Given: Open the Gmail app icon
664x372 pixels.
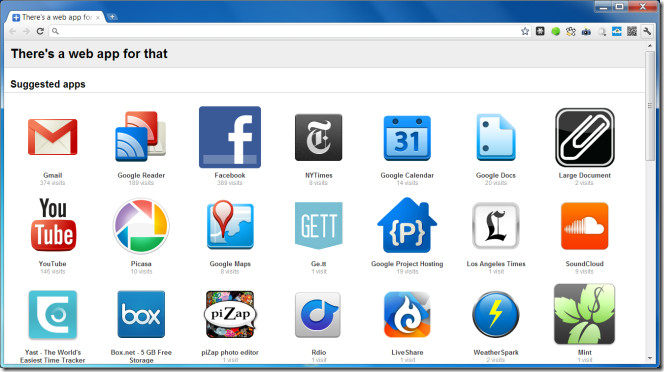Looking at the screenshot, I should 53,137.
